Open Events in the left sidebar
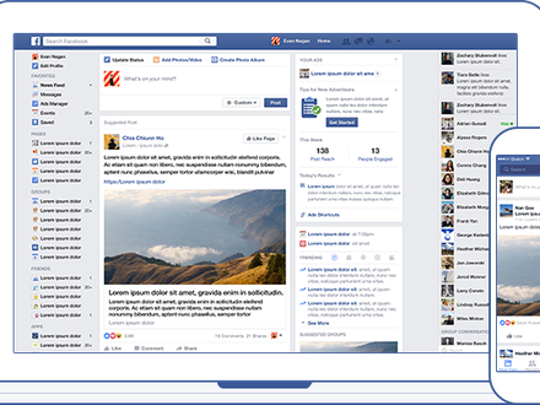The image size is (540, 405). click(48, 113)
